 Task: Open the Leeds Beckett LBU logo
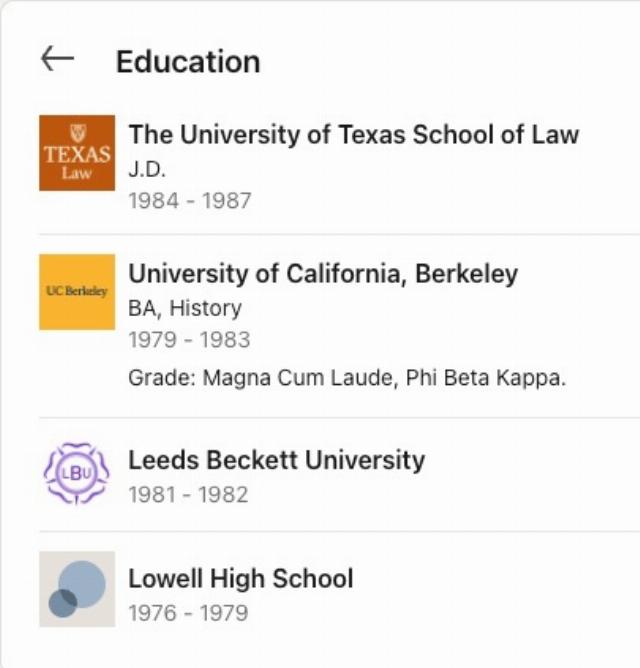point(77,473)
